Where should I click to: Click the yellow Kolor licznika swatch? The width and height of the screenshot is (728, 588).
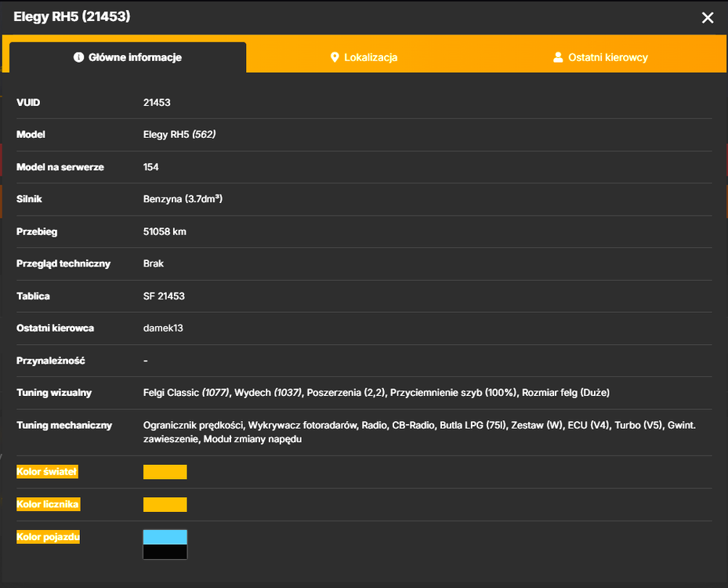[x=165, y=504]
